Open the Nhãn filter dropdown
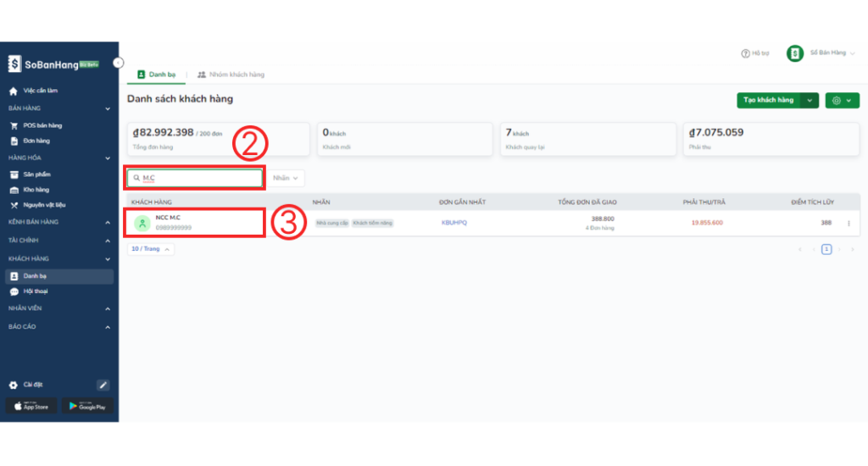This screenshot has height=466, width=868. [286, 178]
